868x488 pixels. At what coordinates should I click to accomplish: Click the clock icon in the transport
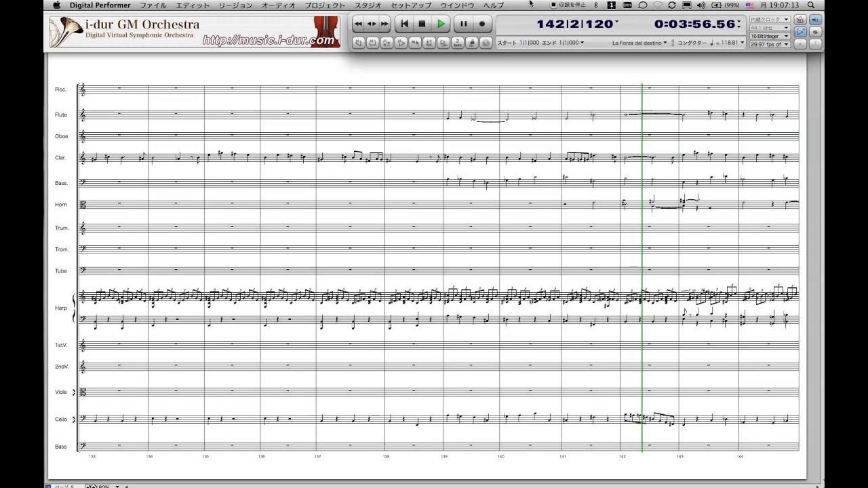[x=486, y=43]
